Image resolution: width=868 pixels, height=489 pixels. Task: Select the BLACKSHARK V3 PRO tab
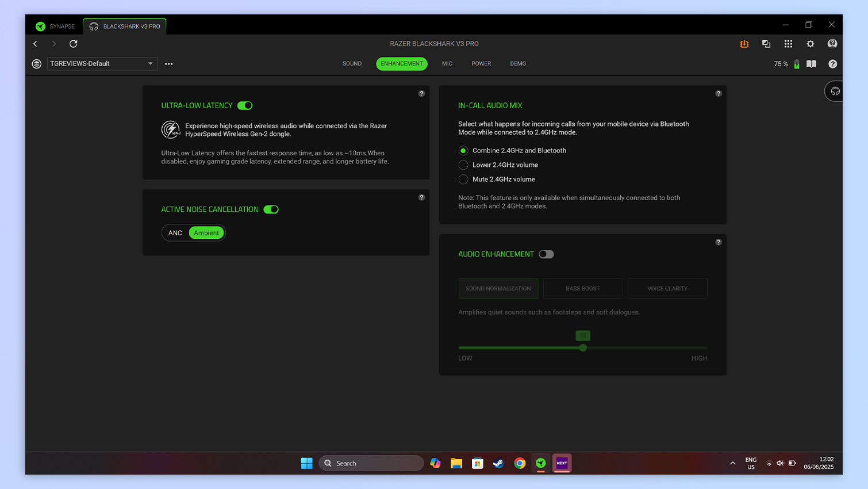click(125, 26)
